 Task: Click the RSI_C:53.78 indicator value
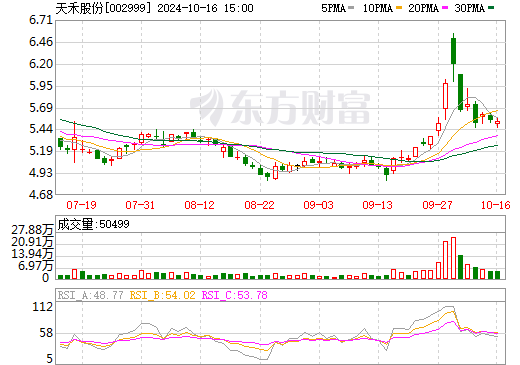click(x=235, y=295)
